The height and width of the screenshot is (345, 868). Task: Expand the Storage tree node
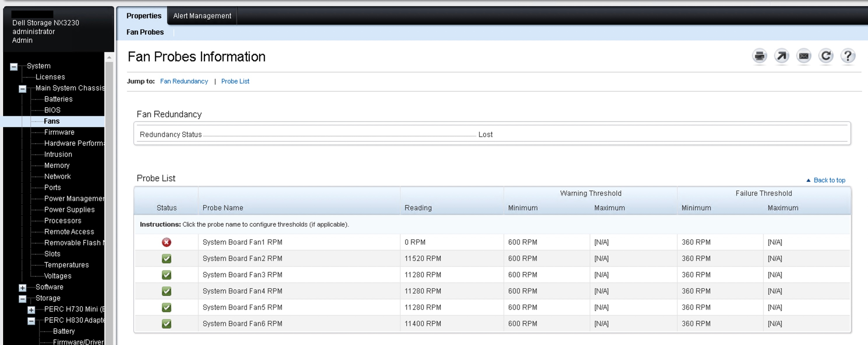click(21, 298)
